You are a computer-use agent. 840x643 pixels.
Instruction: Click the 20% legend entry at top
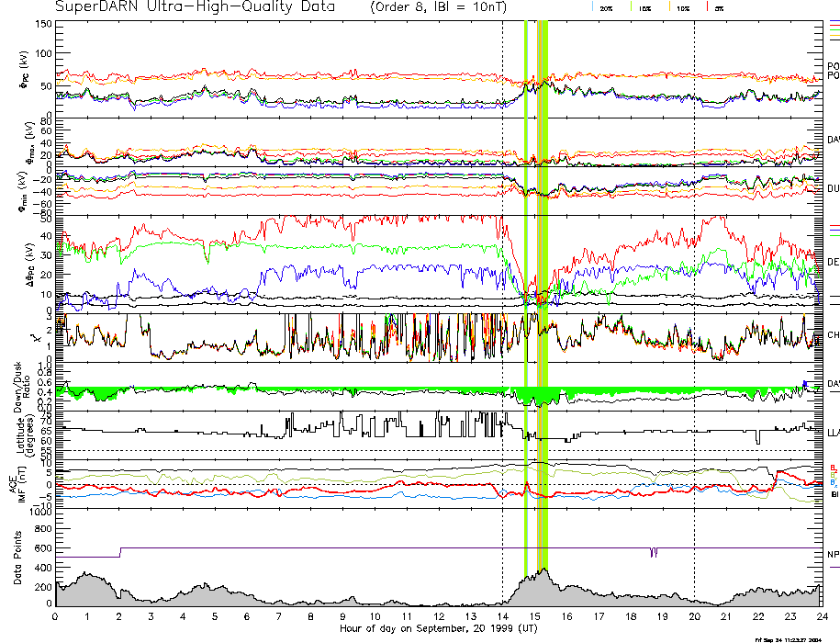[x=606, y=8]
